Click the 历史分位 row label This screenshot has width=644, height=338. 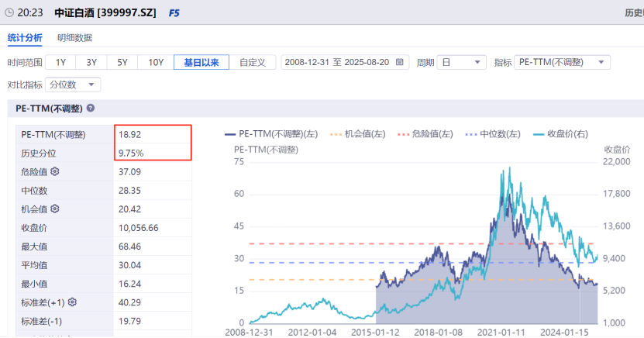point(39,153)
